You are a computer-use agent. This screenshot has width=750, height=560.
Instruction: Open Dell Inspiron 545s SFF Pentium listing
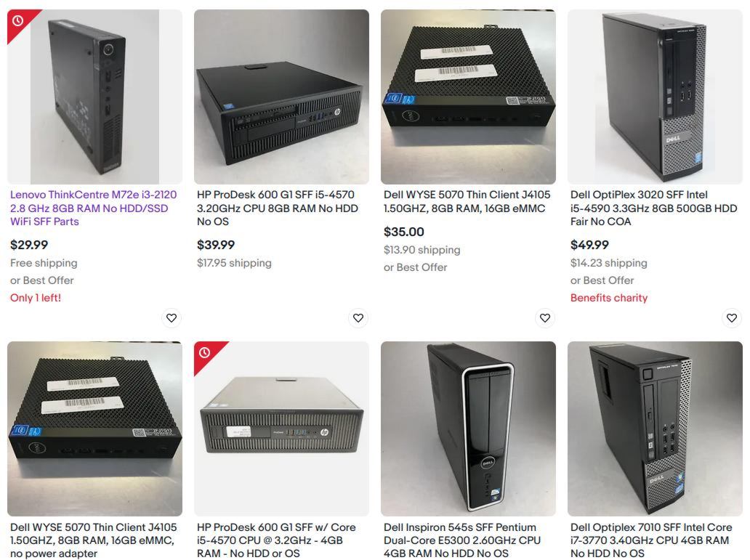pyautogui.click(x=462, y=540)
